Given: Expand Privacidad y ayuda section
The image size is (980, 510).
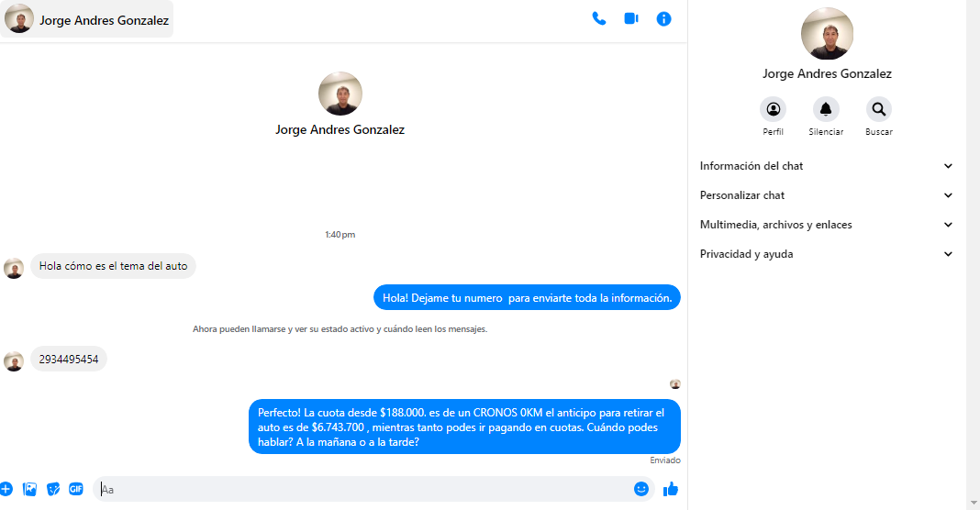Looking at the screenshot, I should click(x=827, y=254).
